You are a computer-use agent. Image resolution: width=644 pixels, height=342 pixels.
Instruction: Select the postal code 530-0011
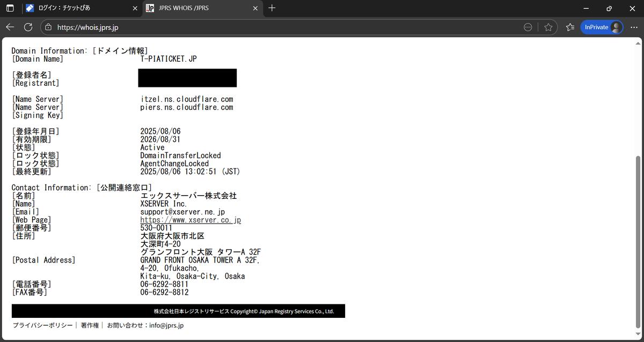(156, 228)
